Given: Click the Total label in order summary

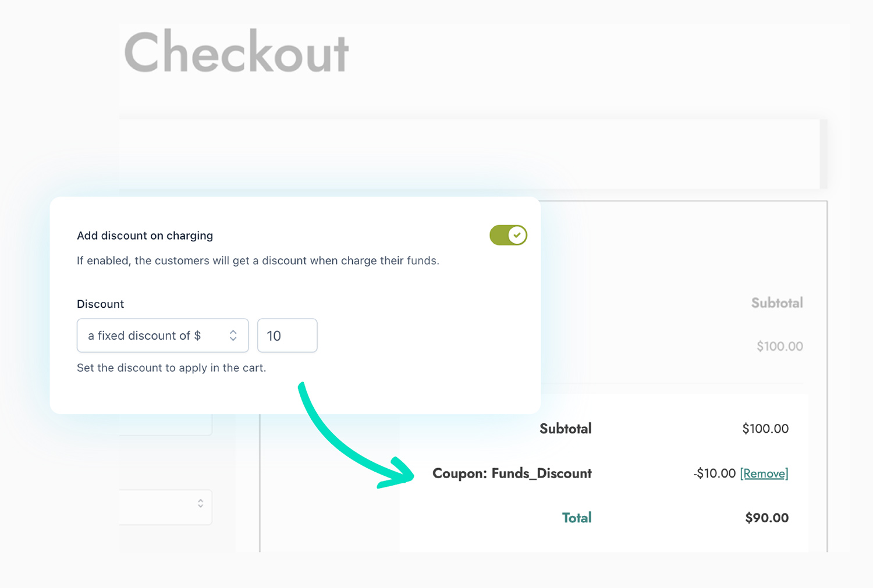Looking at the screenshot, I should (x=576, y=517).
